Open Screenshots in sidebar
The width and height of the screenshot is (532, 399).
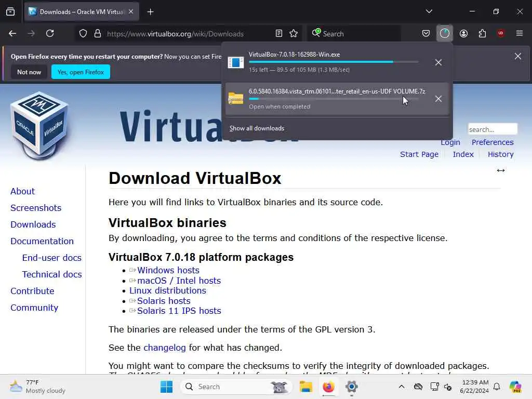[36, 208]
